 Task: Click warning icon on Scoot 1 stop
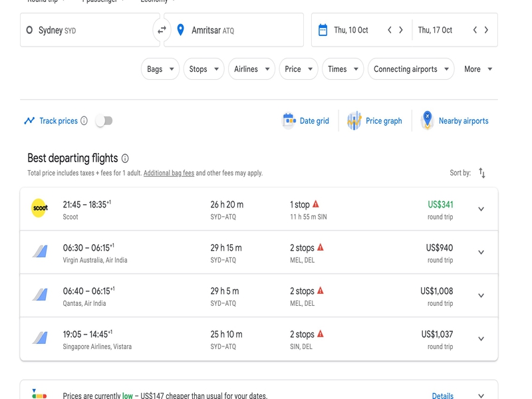(316, 204)
